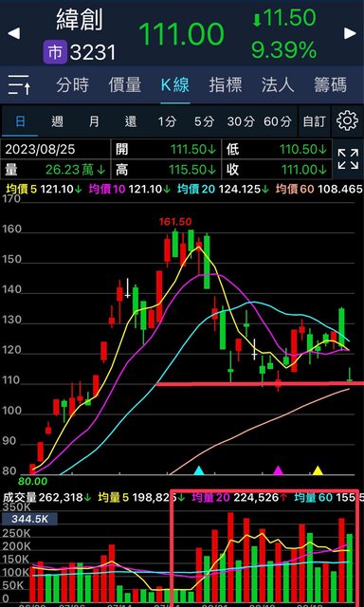Tap the 344.5K volume scale label
Screen dimensions: 364x607
click(29, 519)
